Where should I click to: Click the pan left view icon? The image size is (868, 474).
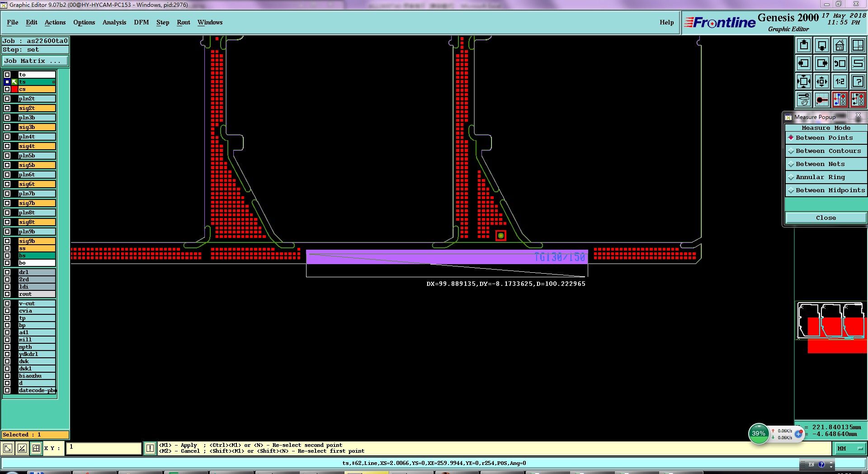(x=804, y=63)
